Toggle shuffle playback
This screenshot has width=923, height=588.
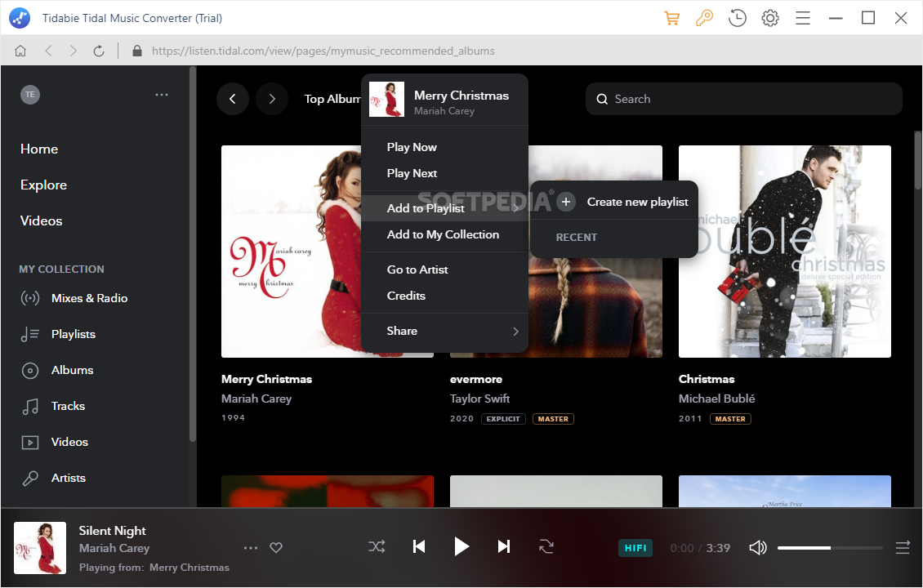click(x=377, y=547)
